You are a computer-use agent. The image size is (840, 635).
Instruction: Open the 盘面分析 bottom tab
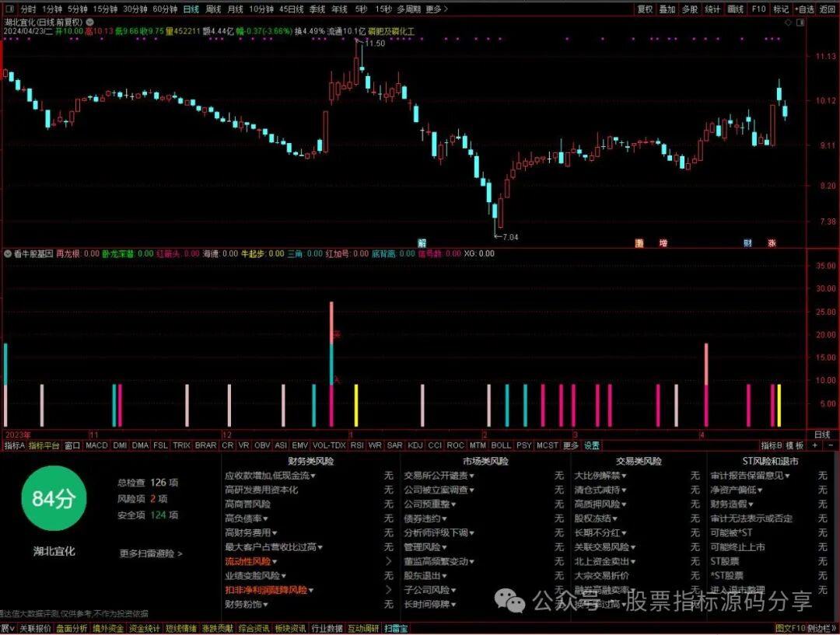(x=72, y=629)
